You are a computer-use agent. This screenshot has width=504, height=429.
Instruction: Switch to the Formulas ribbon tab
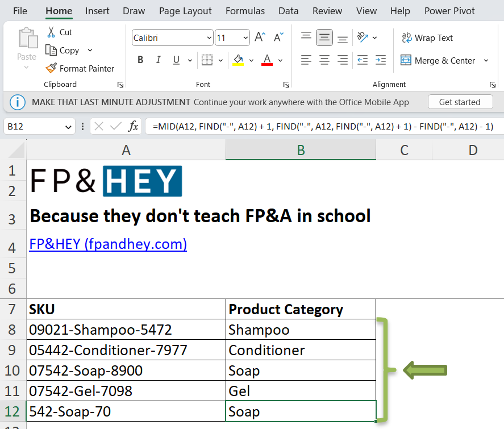coord(245,10)
